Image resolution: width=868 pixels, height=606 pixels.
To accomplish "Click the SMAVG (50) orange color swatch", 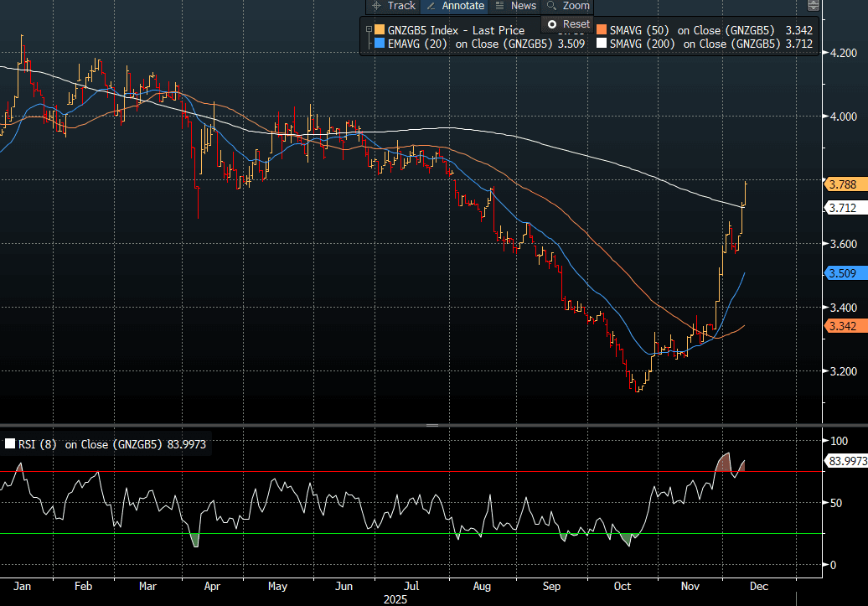I will coord(601,31).
